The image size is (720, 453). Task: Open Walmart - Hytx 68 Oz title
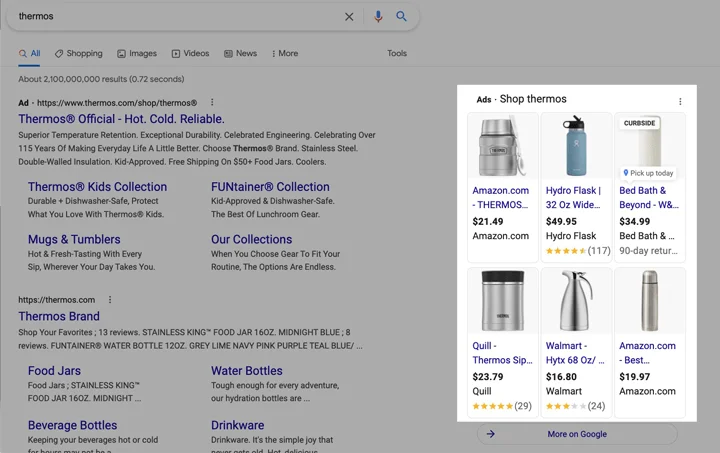(x=575, y=353)
